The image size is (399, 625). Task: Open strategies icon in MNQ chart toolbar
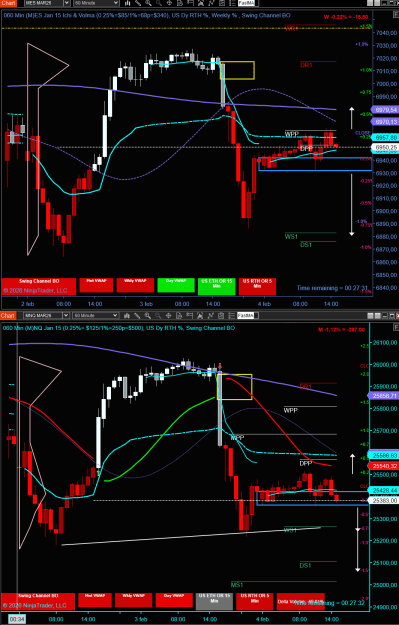point(221,316)
